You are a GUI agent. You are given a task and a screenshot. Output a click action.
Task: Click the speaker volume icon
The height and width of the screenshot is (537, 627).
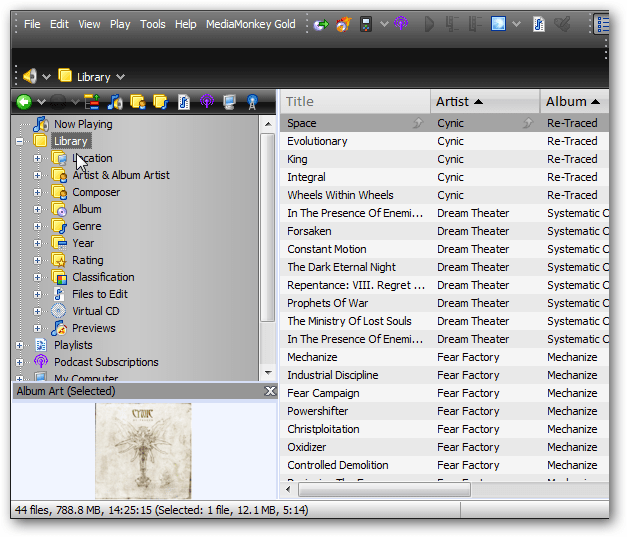[30, 76]
